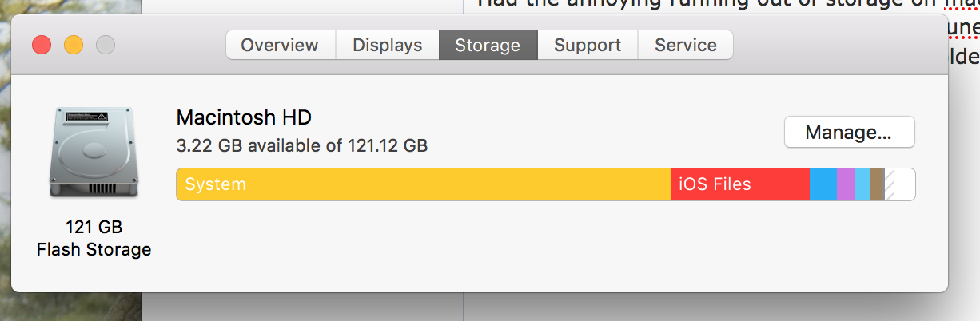The image size is (980, 321).
Task: Select the Storage tab
Action: coord(488,45)
